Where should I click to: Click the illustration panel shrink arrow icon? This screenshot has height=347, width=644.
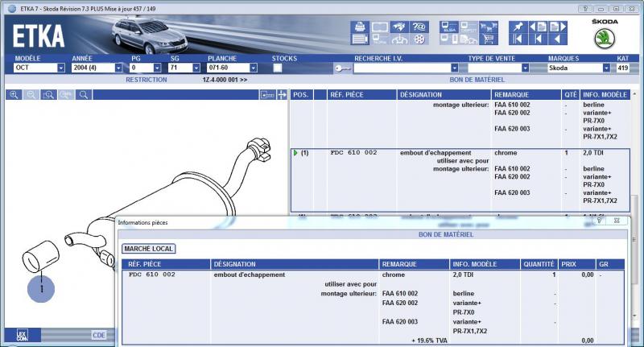(267, 95)
